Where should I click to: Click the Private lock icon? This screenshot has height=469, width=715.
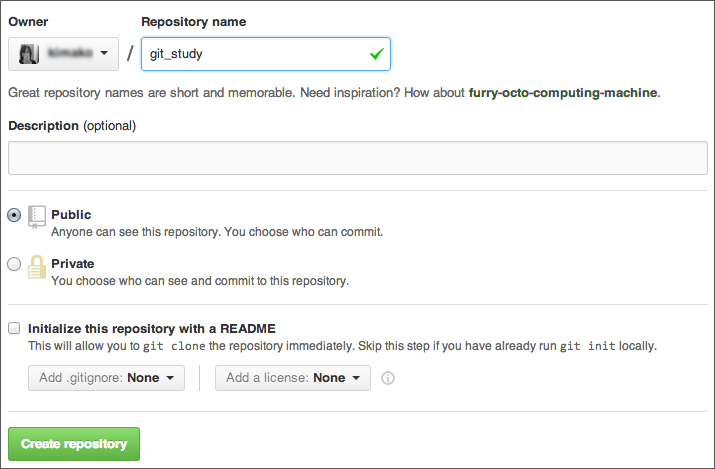37,268
